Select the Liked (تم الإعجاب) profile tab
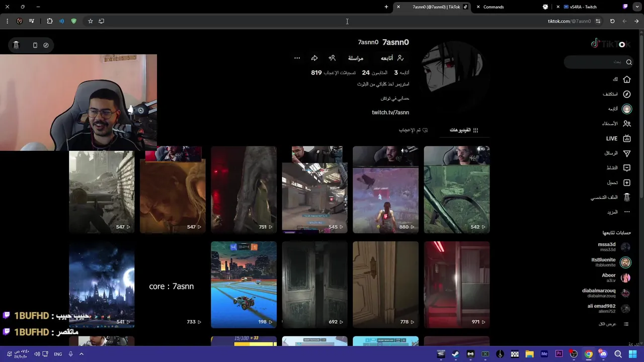The width and height of the screenshot is (644, 362). [413, 130]
